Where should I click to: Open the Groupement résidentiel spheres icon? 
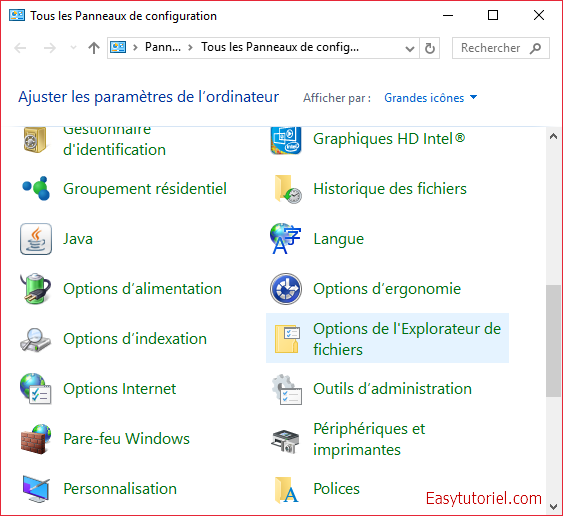tap(36, 188)
